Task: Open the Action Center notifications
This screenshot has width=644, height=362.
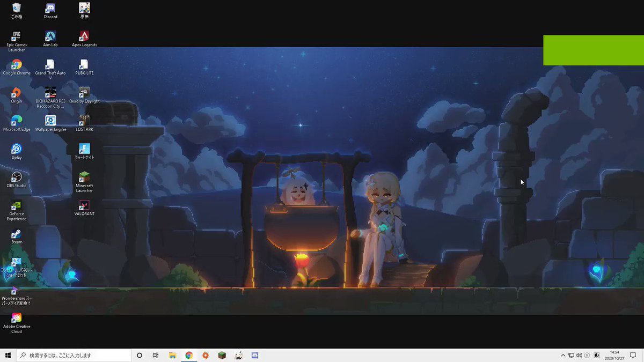Action: 634,355
